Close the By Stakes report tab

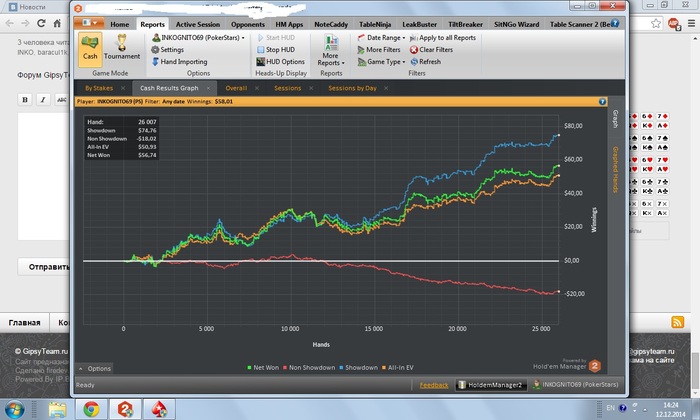tap(123, 88)
